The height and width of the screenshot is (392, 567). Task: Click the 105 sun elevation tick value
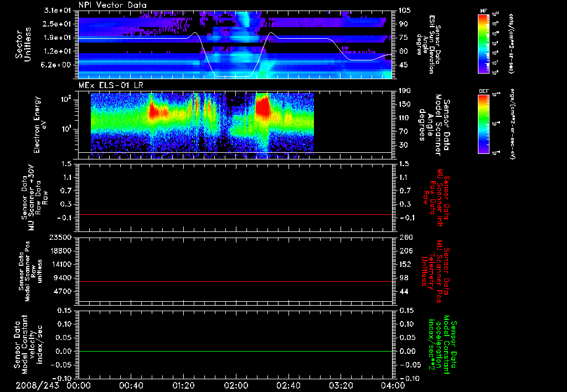coord(405,11)
